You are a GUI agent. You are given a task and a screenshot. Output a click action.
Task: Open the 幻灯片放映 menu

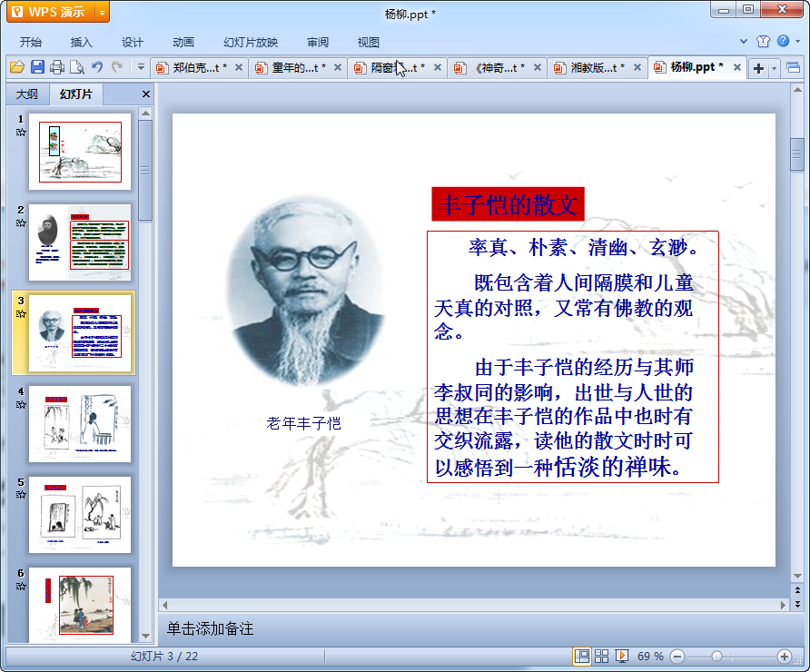click(251, 43)
